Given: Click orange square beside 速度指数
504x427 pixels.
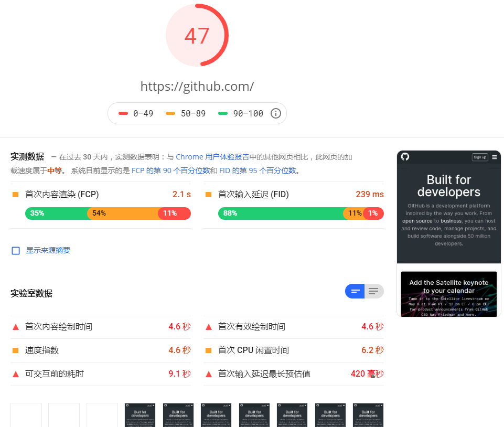Looking at the screenshot, I should coord(15,350).
